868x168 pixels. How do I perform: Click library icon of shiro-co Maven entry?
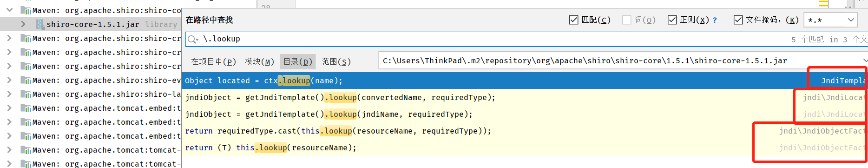point(26,10)
